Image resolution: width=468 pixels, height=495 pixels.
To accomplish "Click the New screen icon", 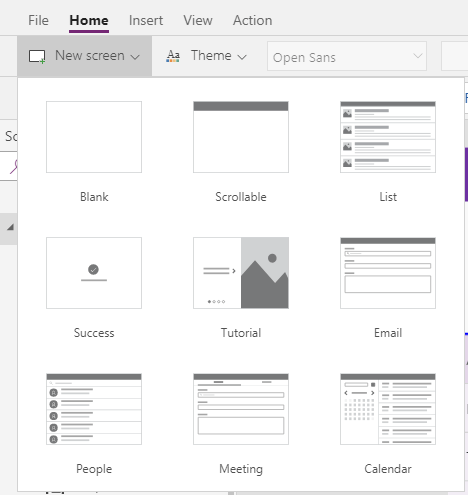I will (37, 56).
